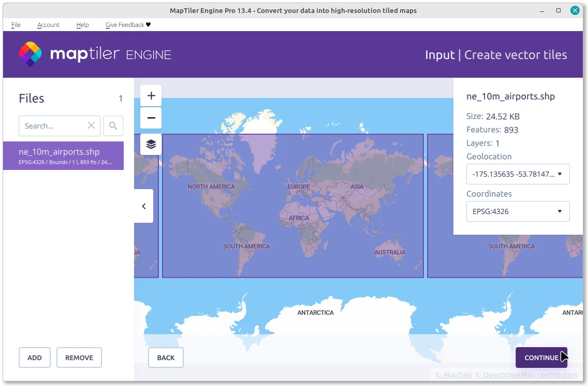Click the MapTiler Engine logo
Image resolution: width=588 pixels, height=386 pixels.
point(95,54)
